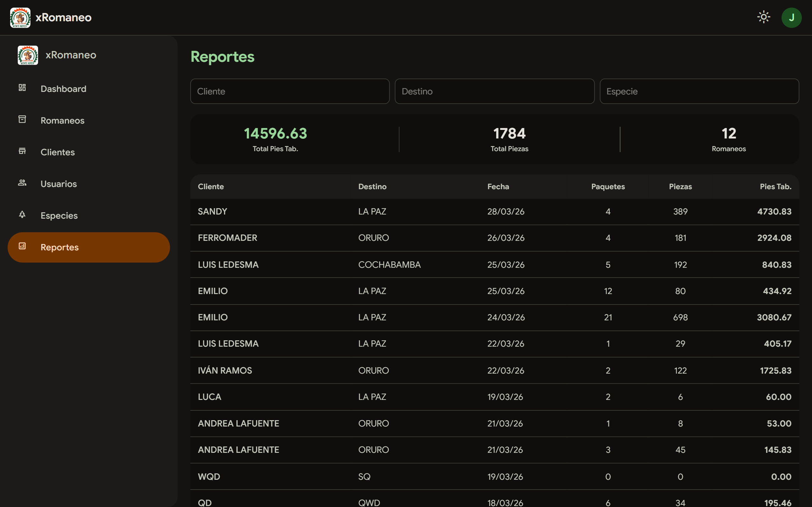Click the Usuarios people icon
Viewport: 812px width, 507px height.
tap(22, 183)
